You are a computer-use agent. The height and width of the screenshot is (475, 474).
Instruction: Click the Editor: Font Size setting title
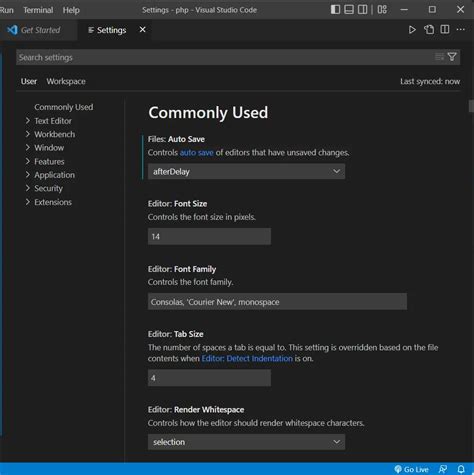(x=177, y=204)
